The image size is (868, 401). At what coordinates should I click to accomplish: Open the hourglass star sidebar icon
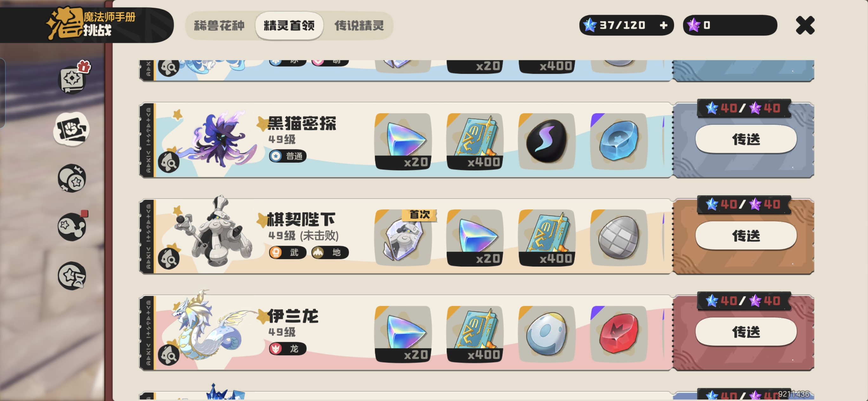pos(71,276)
